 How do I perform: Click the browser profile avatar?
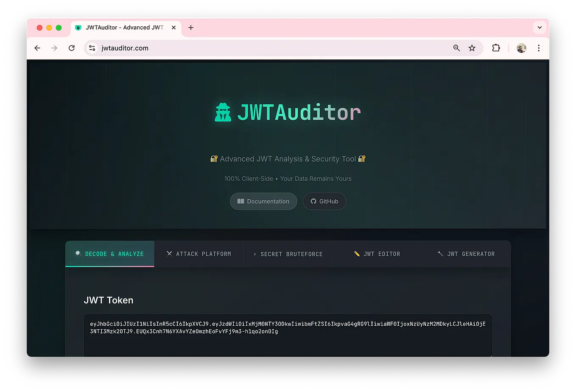[521, 48]
